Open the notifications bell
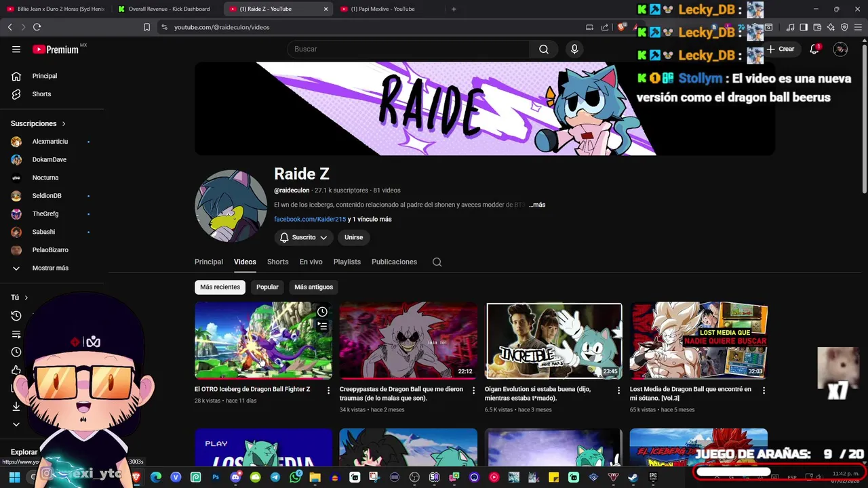The height and width of the screenshot is (488, 868). click(814, 49)
